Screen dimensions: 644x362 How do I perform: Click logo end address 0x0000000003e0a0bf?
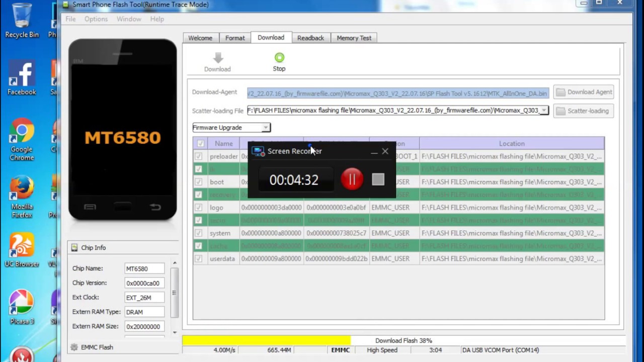point(337,208)
